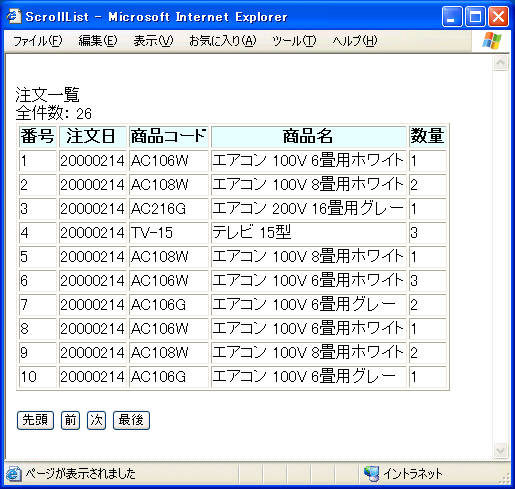Click the 商品名 column header
The height and width of the screenshot is (489, 515).
[309, 137]
